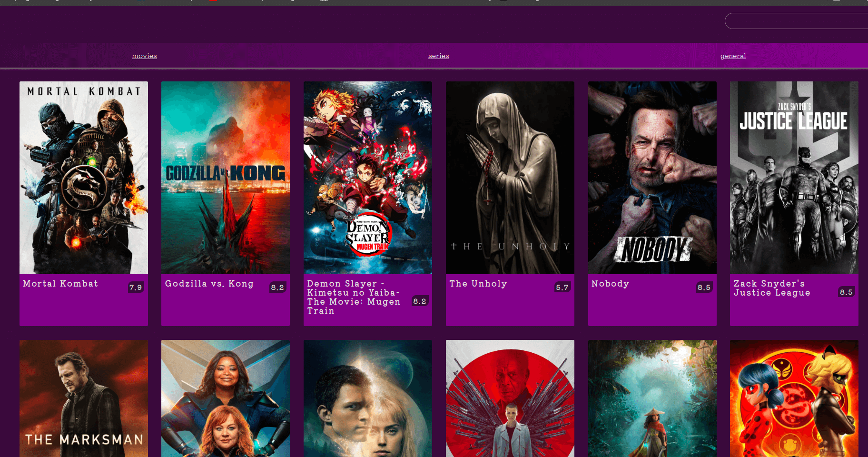This screenshot has width=868, height=457.
Task: Open the poster with the two faces and planet
Action: click(368, 398)
